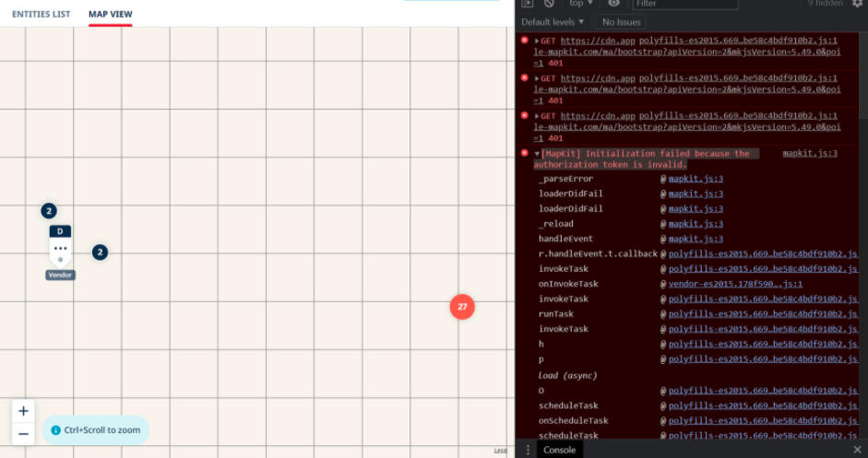Viewport: 868px width, 458px height.
Task: Click the '9 hidden' messages label
Action: pyautogui.click(x=825, y=4)
